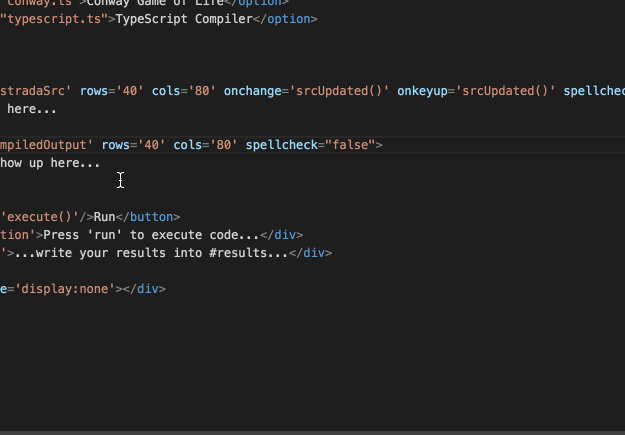Click the closing option tag after TypeScript Compiler
Screen dimensions: 625x435
287,19
